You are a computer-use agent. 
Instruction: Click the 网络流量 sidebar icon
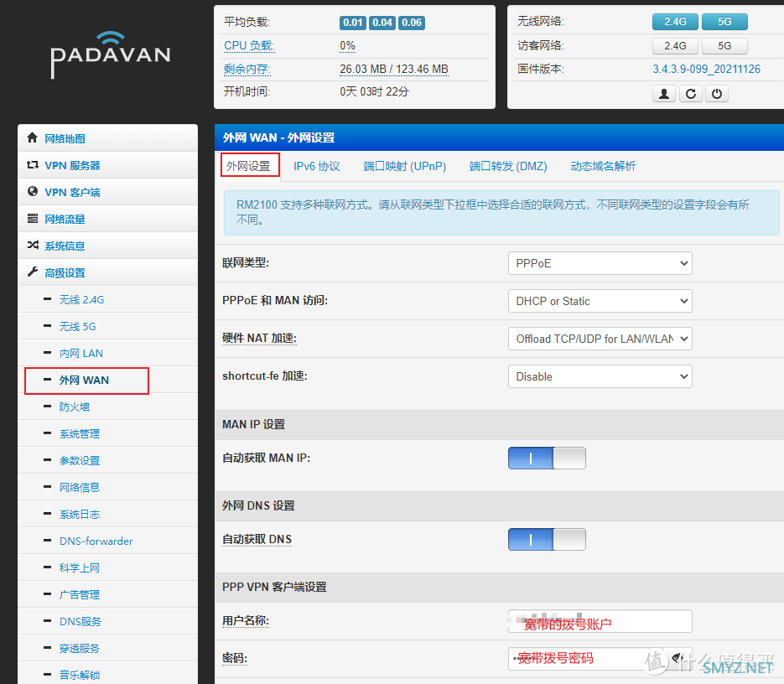pyautogui.click(x=33, y=219)
